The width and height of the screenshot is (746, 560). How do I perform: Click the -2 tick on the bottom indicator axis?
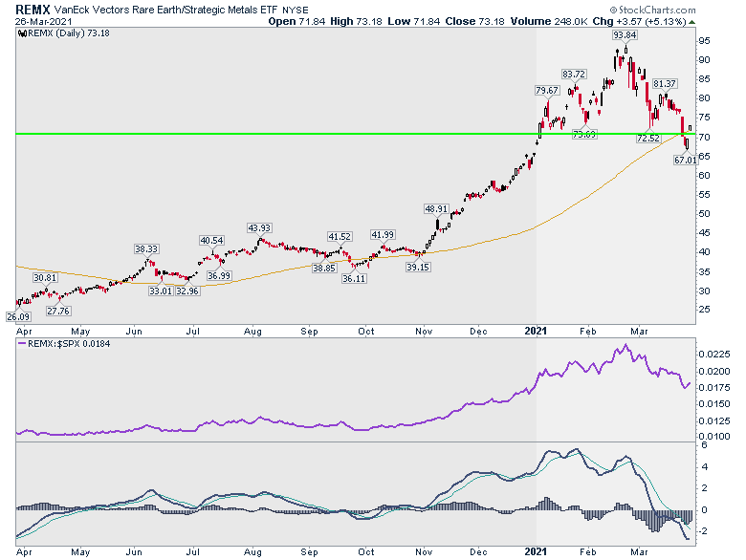click(703, 531)
